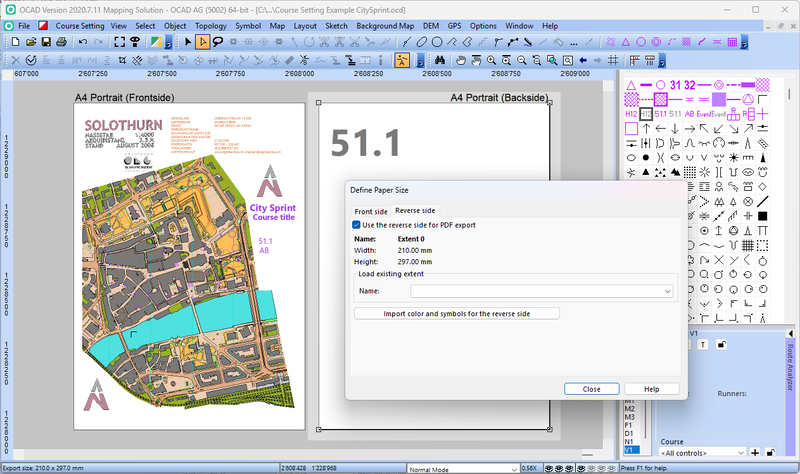Click the New file icon
The width and height of the screenshot is (800, 474).
[15, 42]
